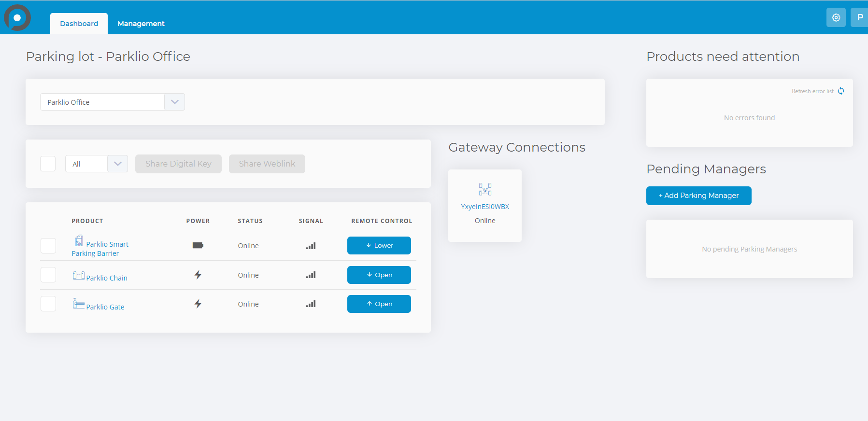Click the Share Weblink button
868x421 pixels.
click(267, 164)
